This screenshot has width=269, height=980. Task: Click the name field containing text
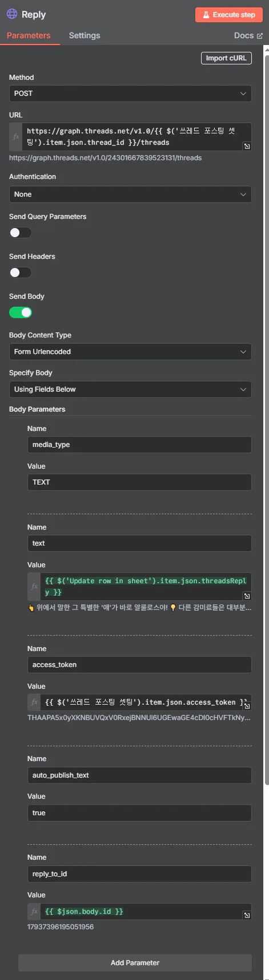click(139, 543)
